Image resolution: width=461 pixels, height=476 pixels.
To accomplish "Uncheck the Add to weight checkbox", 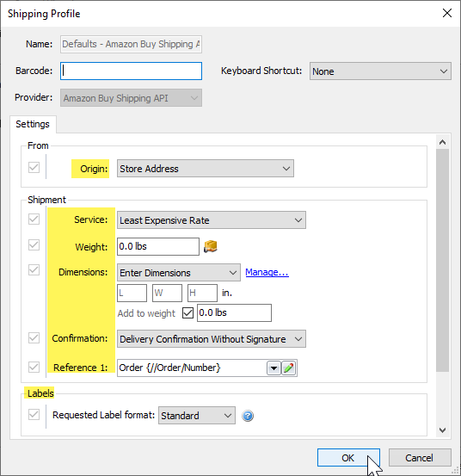I will tap(188, 312).
